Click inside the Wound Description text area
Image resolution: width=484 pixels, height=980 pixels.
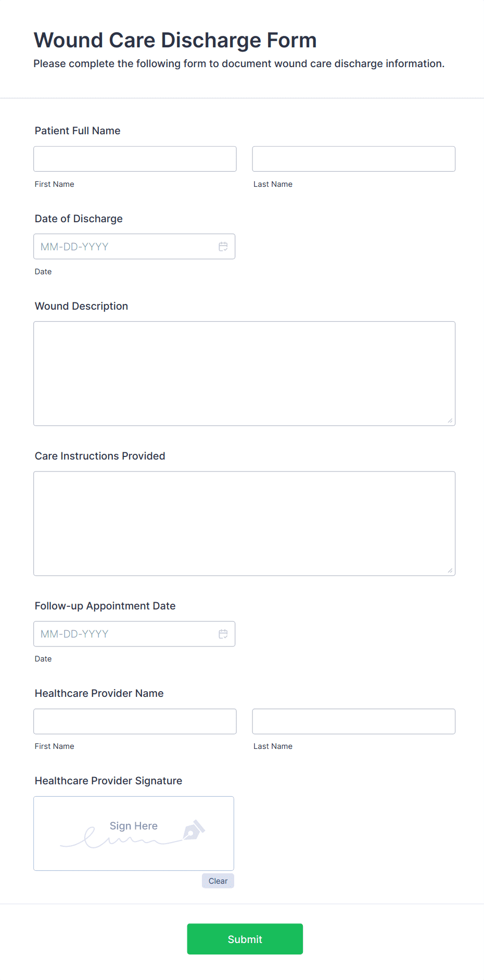[244, 373]
